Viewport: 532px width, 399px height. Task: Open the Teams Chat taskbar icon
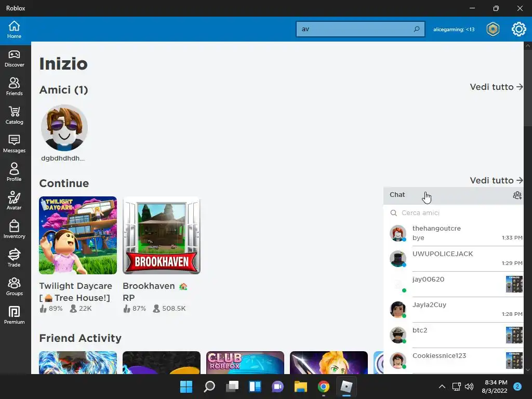tap(277, 387)
